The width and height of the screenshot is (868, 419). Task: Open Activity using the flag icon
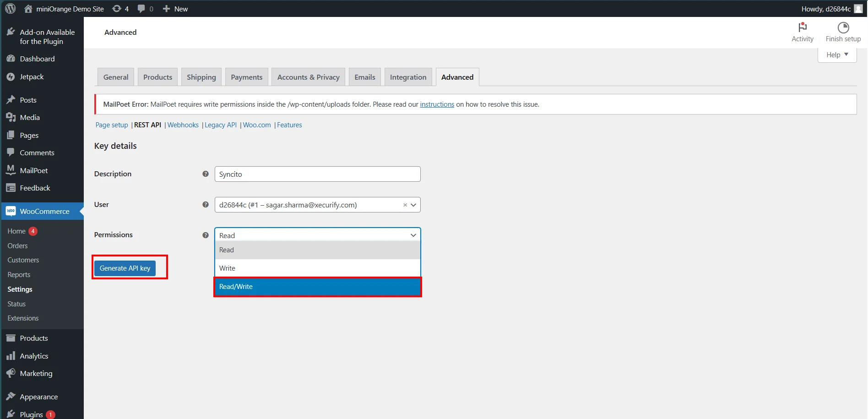click(x=802, y=27)
